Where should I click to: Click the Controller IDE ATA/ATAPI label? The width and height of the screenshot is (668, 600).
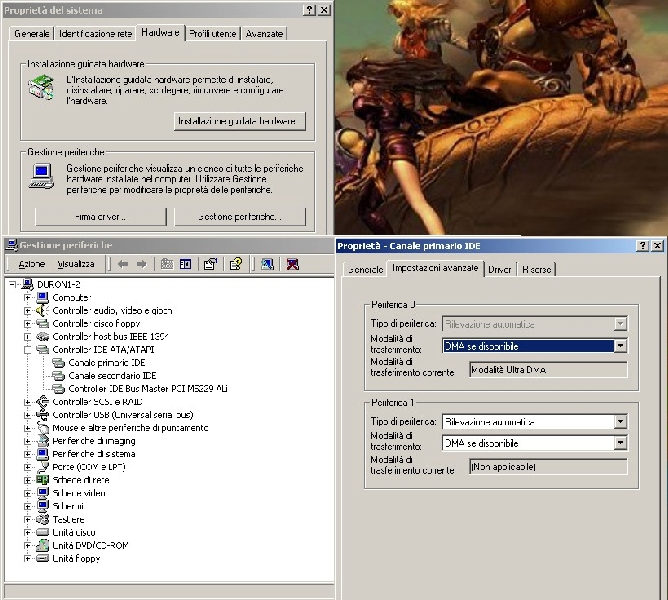(x=103, y=350)
